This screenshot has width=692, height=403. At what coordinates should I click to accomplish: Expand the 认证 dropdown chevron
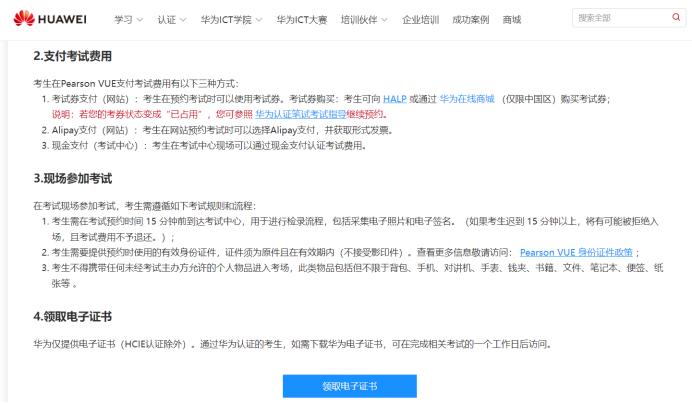183,20
